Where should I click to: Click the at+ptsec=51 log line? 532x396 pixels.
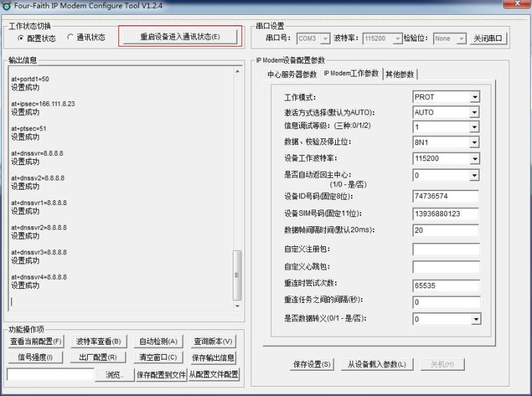[x=29, y=128]
